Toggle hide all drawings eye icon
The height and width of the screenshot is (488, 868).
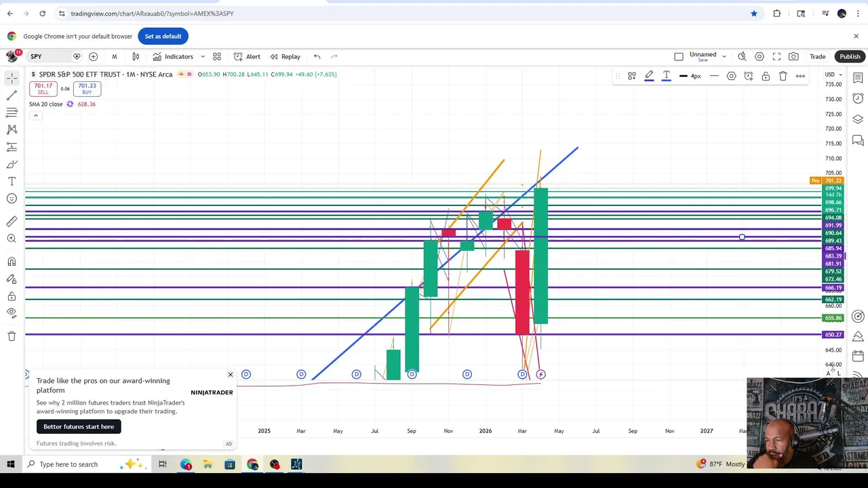[x=12, y=313]
